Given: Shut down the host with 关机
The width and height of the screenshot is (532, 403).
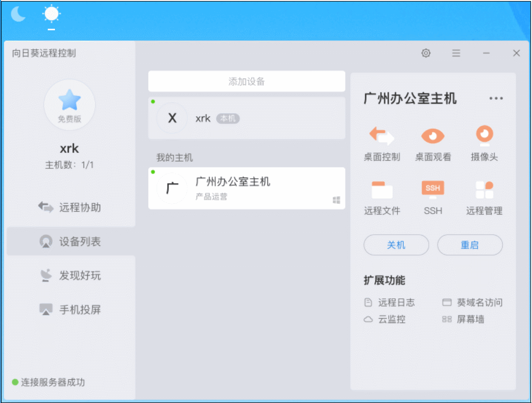Looking at the screenshot, I should pos(396,245).
